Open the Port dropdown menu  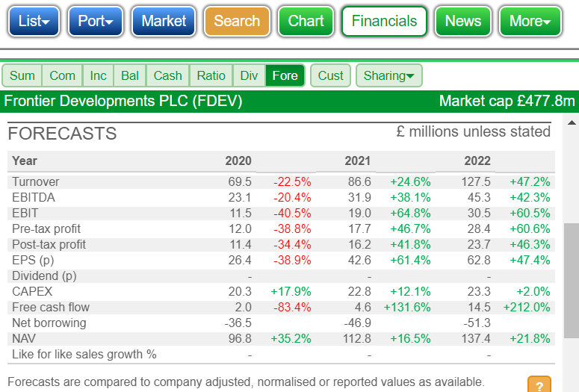96,22
